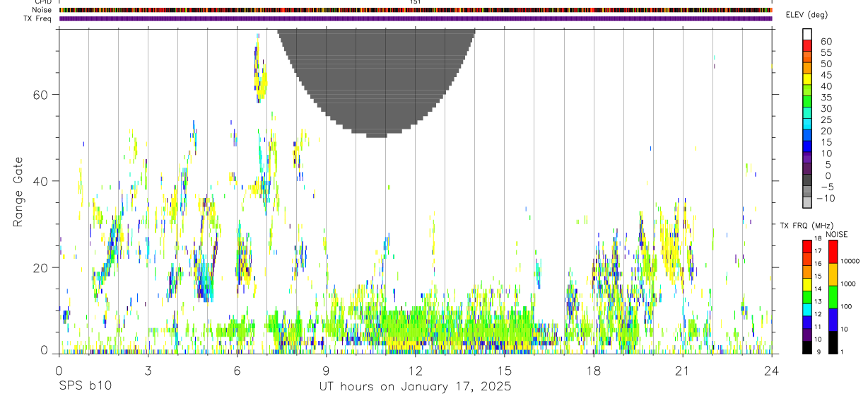Click the x-axis tick label '24'

(772, 370)
